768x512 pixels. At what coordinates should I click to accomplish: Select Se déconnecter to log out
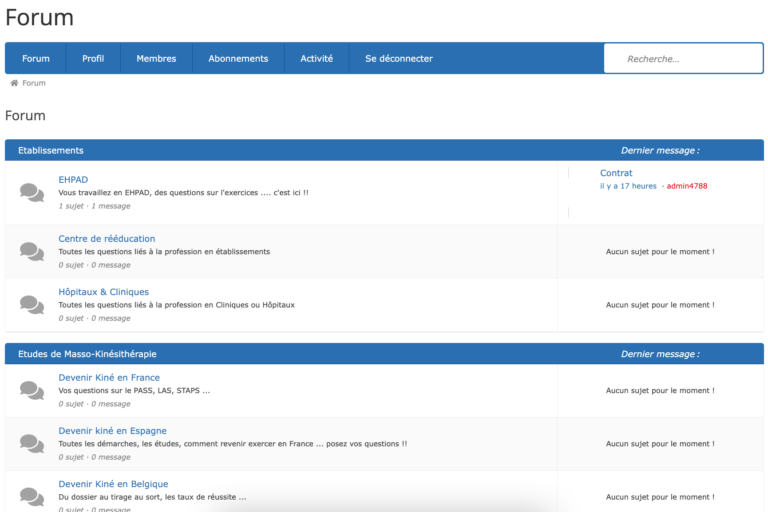click(399, 58)
